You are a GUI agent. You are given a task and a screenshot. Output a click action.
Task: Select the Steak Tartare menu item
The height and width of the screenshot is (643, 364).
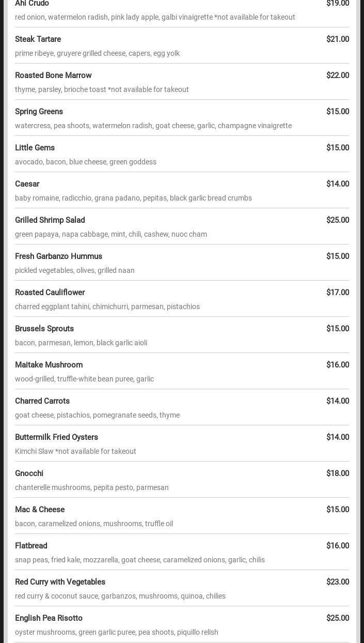pos(38,39)
